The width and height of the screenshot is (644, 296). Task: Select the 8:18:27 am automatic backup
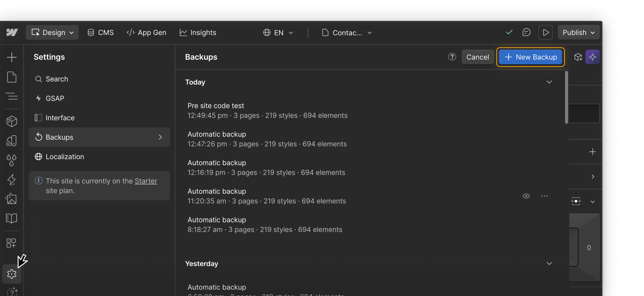coord(369,225)
